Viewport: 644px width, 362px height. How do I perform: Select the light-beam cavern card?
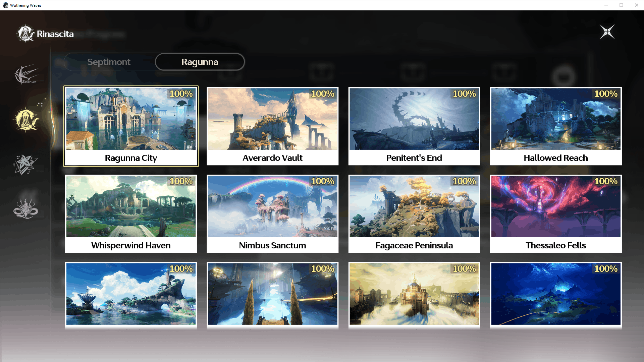[272, 295]
